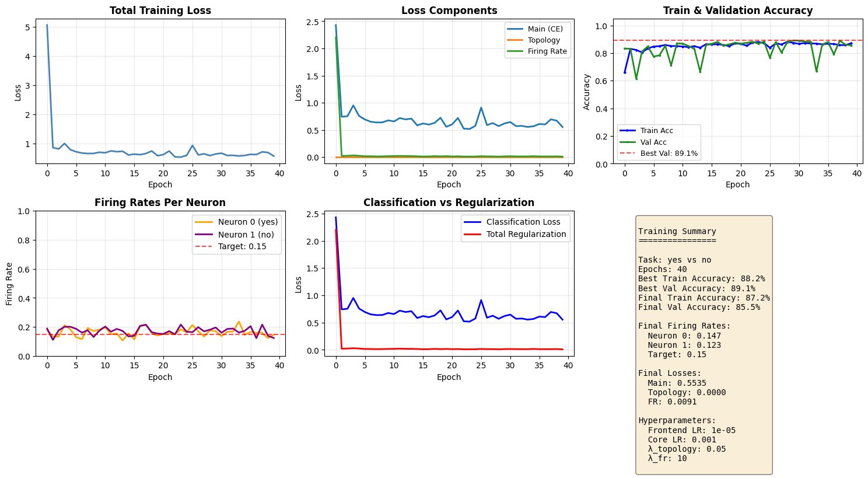Click the 'Classification Loss' legend entry
Viewport: 868px width, 478px height.
pos(523,222)
